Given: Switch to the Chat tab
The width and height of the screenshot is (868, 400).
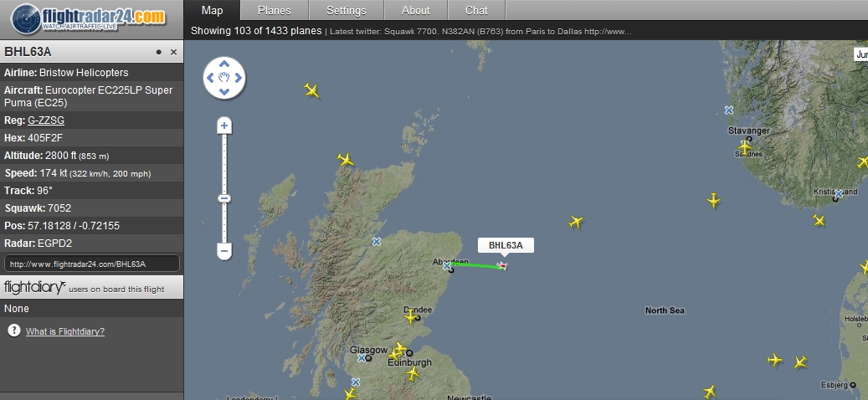Looking at the screenshot, I should (476, 11).
